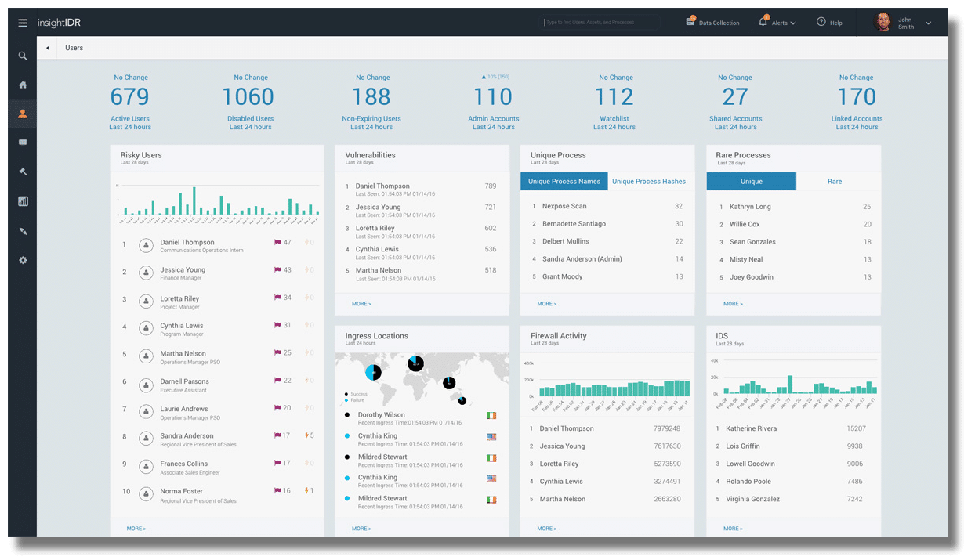The width and height of the screenshot is (964, 560).
Task: Click the search magnifier icon in sidebar
Action: 23,56
